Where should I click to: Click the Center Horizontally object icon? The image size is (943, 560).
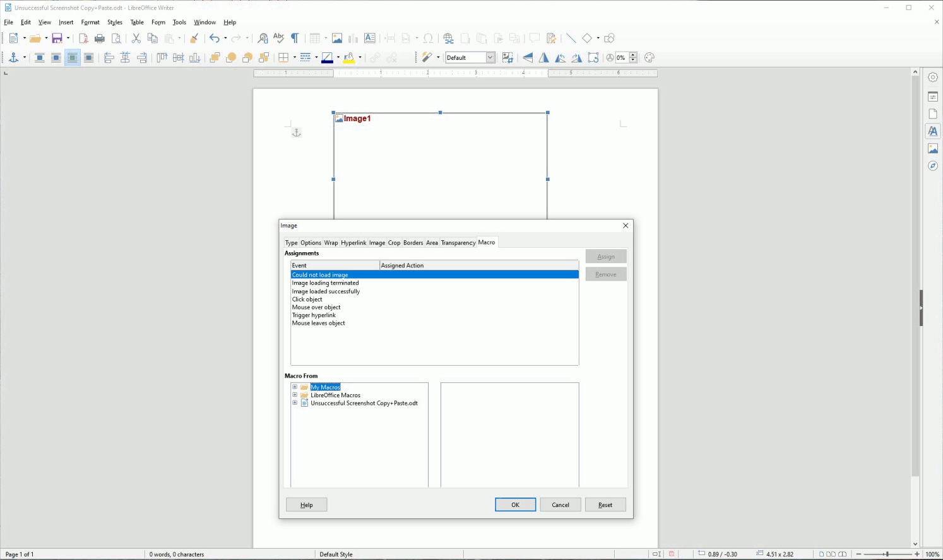[x=126, y=58]
